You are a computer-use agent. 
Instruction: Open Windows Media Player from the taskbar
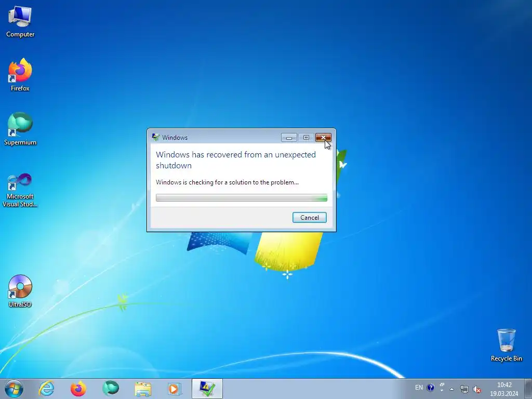pos(175,389)
